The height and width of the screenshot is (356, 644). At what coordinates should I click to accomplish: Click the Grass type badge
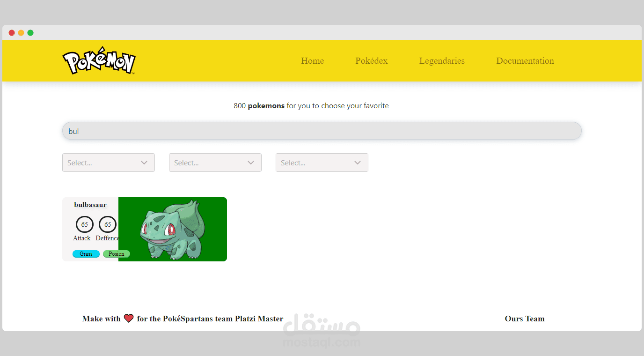(x=86, y=254)
